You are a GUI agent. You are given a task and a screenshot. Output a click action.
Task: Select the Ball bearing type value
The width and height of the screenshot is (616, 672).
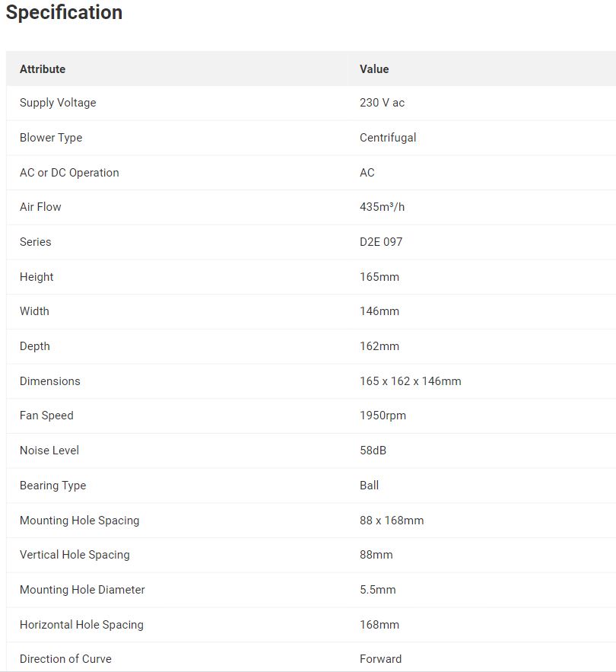(369, 486)
